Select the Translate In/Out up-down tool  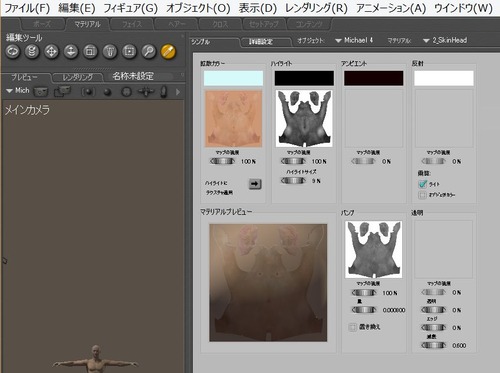pos(71,52)
